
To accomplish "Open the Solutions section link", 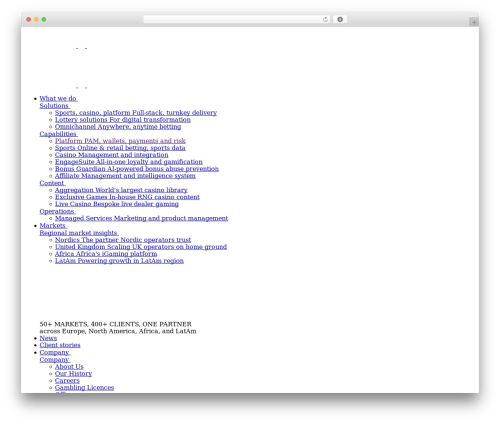I will click(54, 106).
